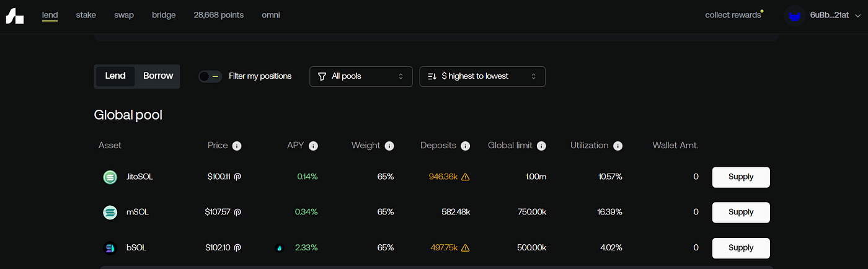Click the JitoSOL deposits warning icon
This screenshot has width=868, height=269.
pyautogui.click(x=466, y=177)
